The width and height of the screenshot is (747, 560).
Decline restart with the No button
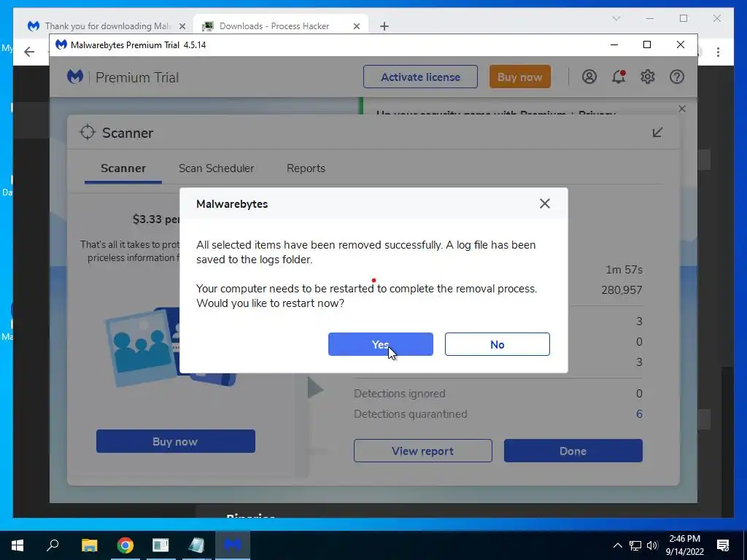(x=497, y=344)
